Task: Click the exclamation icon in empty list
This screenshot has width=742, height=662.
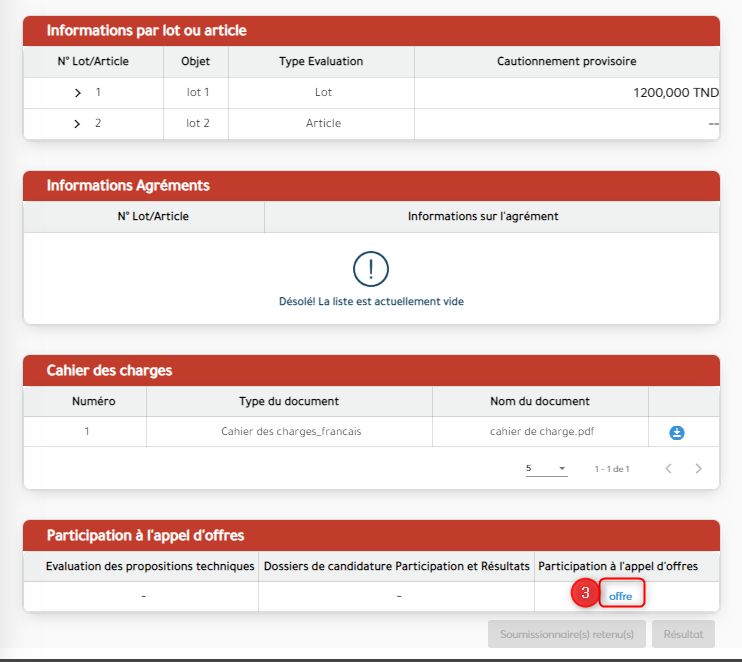Action: [x=371, y=268]
